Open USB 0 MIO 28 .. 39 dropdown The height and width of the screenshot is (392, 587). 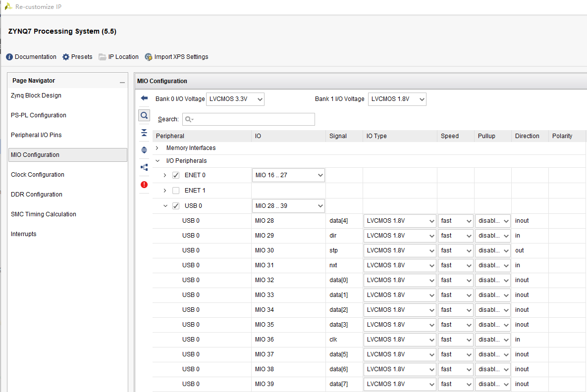point(288,206)
